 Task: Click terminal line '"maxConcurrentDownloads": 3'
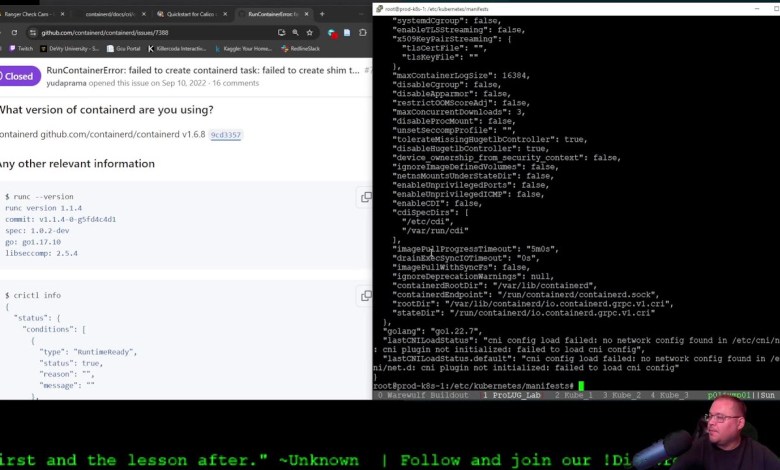pyautogui.click(x=459, y=112)
